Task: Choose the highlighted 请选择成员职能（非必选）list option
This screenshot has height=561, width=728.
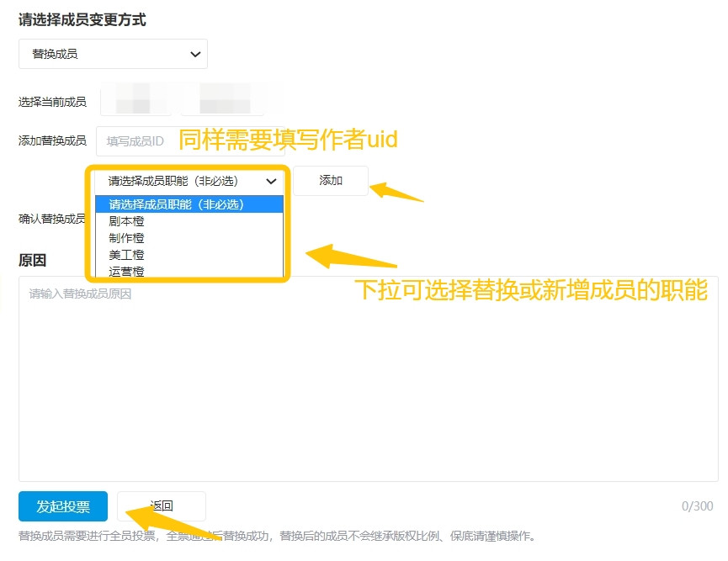Action: coord(189,204)
